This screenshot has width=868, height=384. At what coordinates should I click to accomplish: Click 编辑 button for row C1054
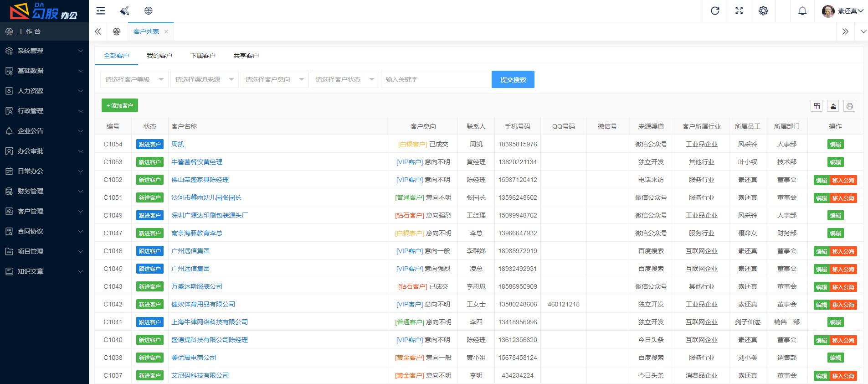pos(835,144)
